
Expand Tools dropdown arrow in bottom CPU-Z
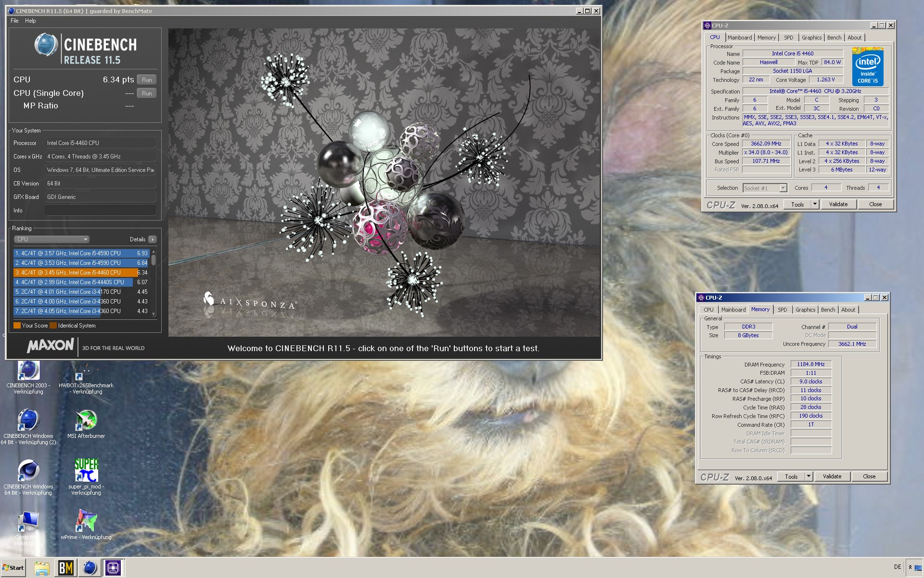pyautogui.click(x=808, y=477)
